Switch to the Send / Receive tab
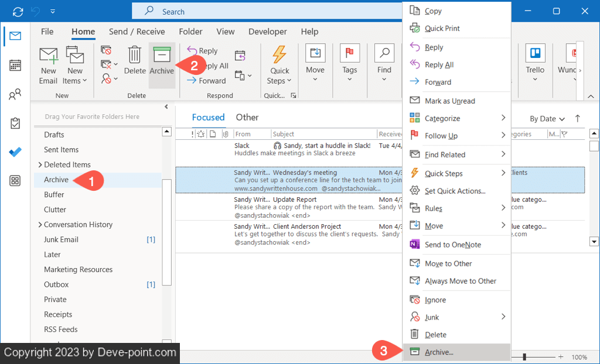Screen dimensions: 600x364 [138, 32]
